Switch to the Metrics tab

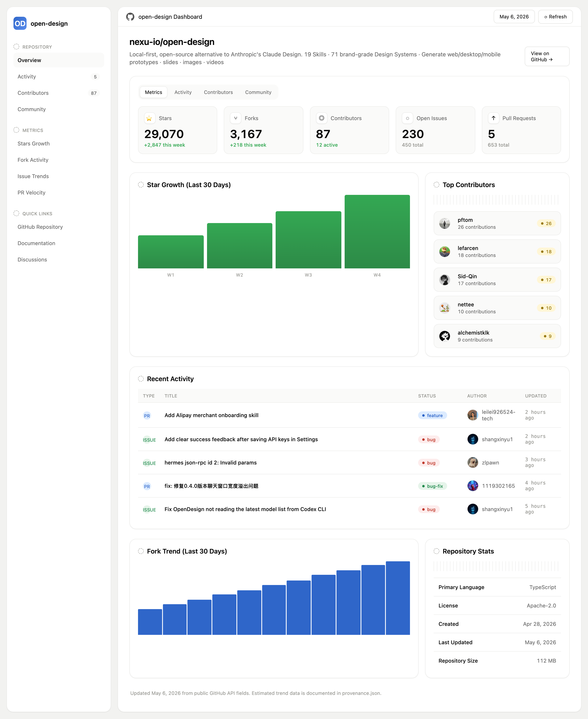(154, 92)
